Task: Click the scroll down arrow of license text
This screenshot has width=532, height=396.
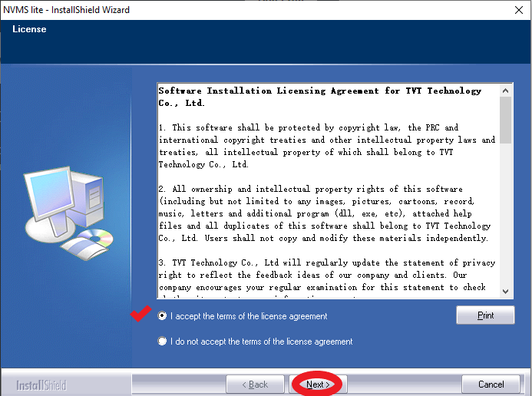Action: 505,292
